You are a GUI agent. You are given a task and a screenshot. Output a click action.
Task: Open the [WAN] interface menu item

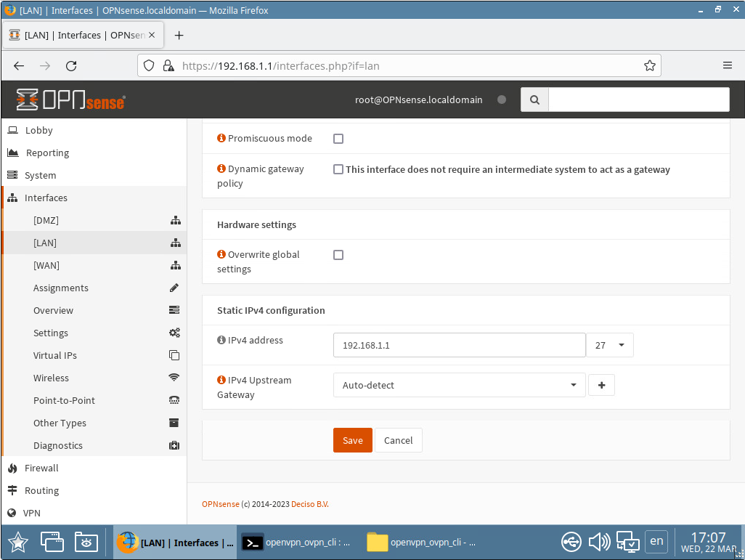point(46,265)
